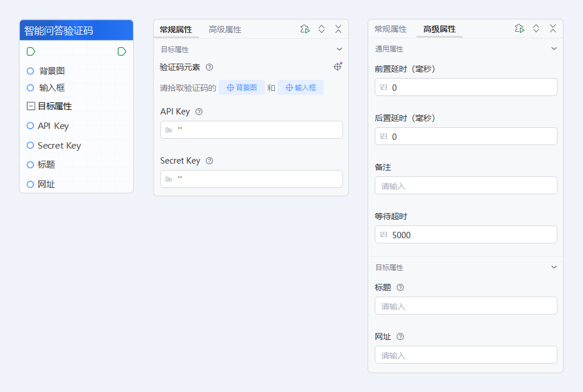This screenshot has width=583, height=392.
Task: Switch to the 常规属性 tab in right panel
Action: tap(391, 28)
